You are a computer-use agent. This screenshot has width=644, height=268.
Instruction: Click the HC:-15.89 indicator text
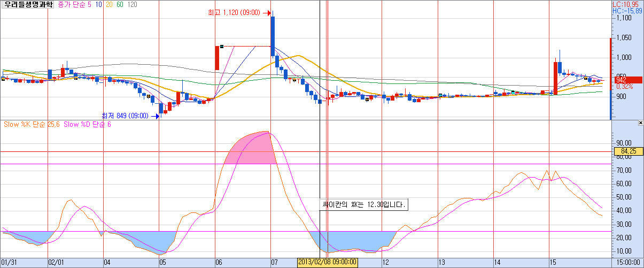[627, 11]
